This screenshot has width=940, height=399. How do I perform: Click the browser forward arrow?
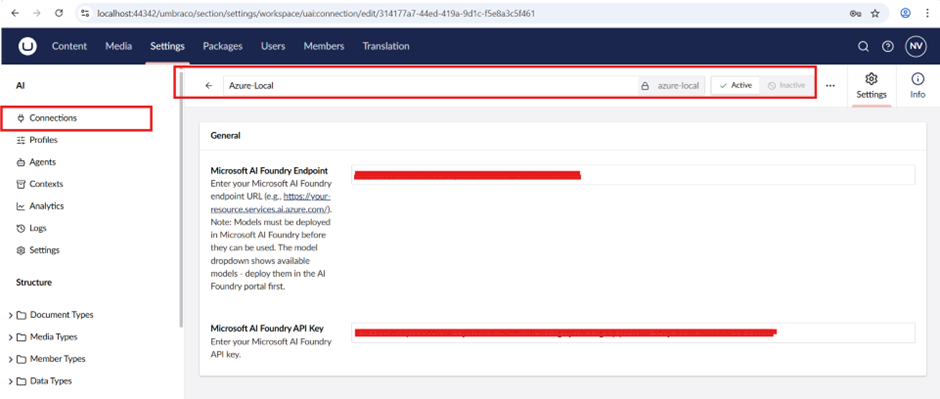tap(37, 13)
